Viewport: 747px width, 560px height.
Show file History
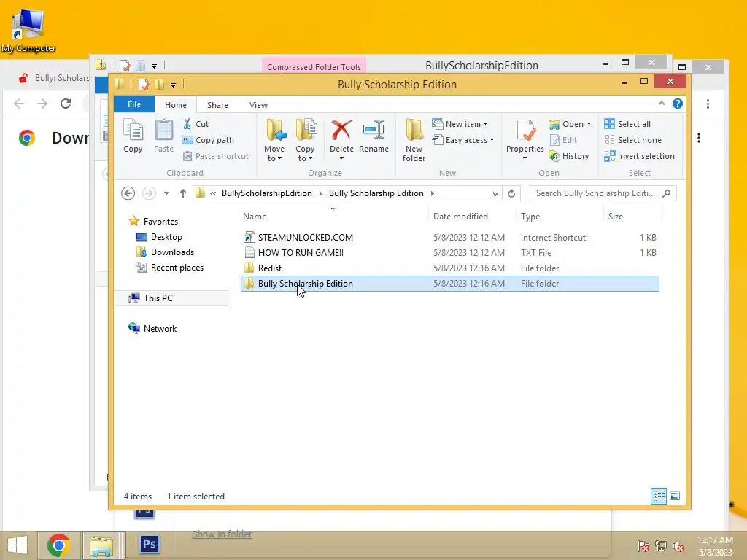[569, 156]
